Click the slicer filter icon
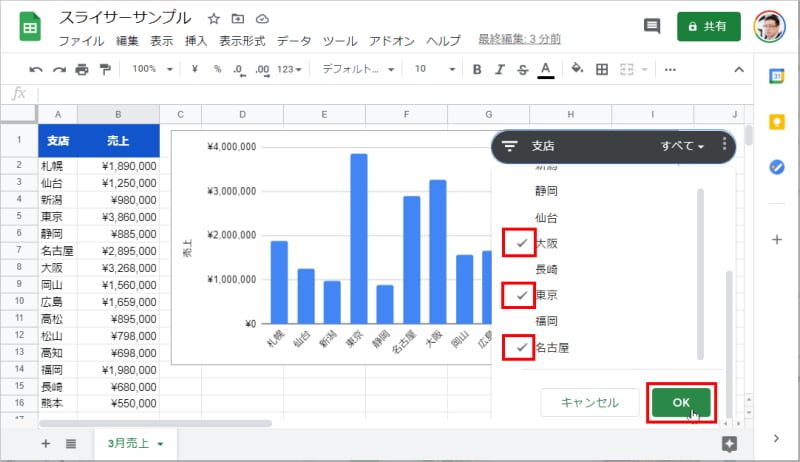This screenshot has width=800, height=462. click(510, 146)
